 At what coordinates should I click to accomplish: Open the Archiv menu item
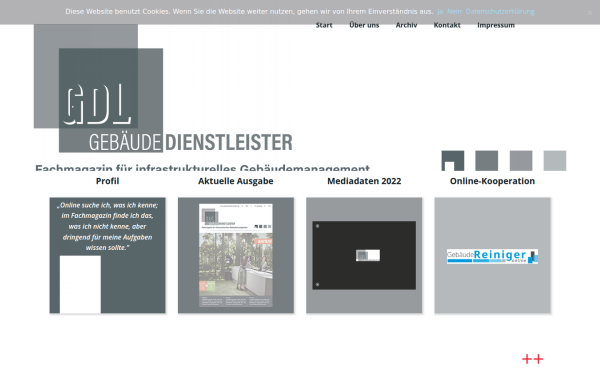(406, 25)
